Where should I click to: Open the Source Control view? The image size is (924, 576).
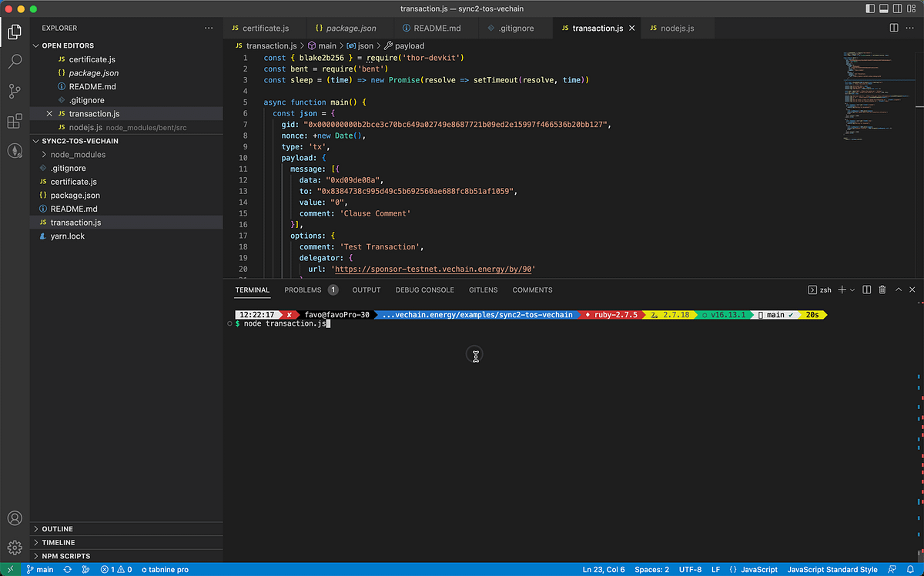pyautogui.click(x=15, y=91)
